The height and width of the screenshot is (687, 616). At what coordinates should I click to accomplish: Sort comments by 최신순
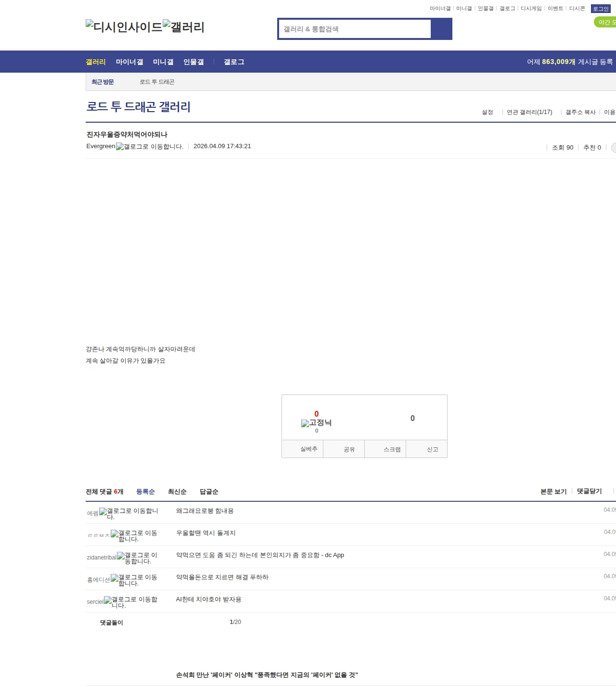coord(177,492)
